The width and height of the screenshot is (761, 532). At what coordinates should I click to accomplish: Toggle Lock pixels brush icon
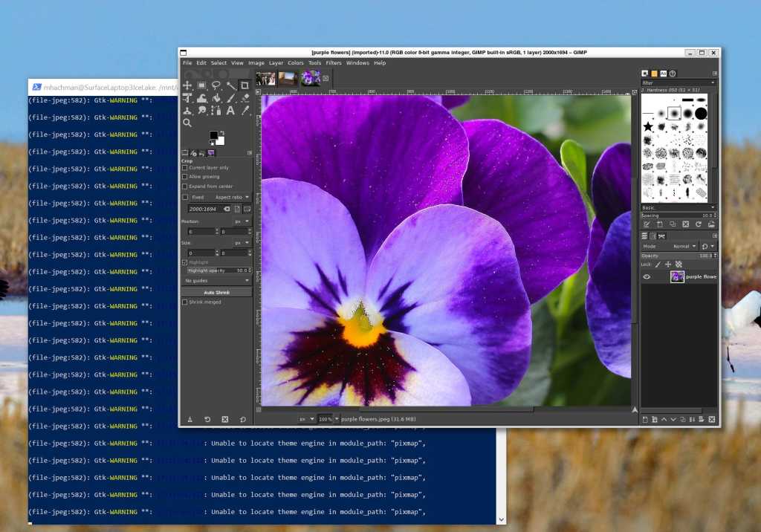point(658,265)
